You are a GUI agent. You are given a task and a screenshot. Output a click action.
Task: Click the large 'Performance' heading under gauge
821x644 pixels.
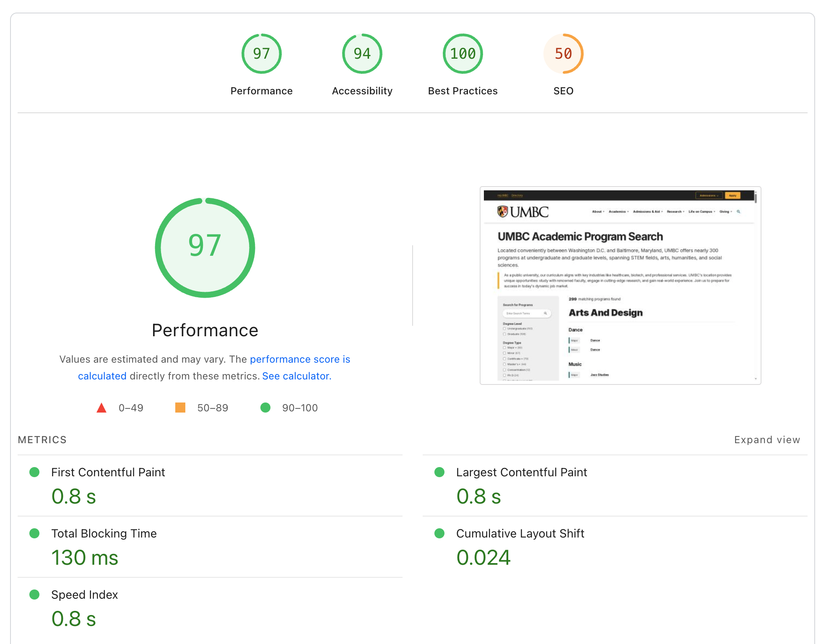pyautogui.click(x=205, y=330)
